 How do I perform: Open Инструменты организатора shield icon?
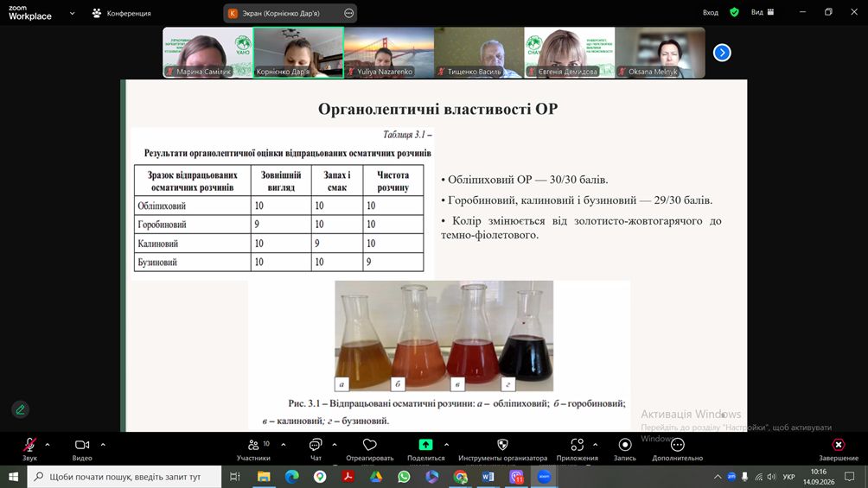502,445
